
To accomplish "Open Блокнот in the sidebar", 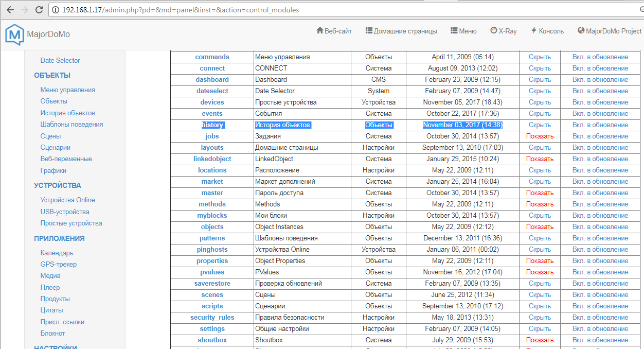I will (x=53, y=333).
